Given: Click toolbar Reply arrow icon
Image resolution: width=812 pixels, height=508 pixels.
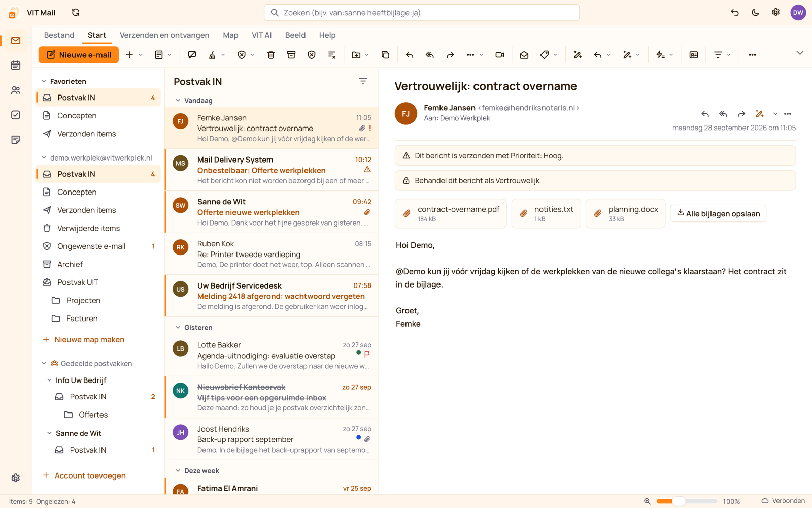Looking at the screenshot, I should [410, 55].
